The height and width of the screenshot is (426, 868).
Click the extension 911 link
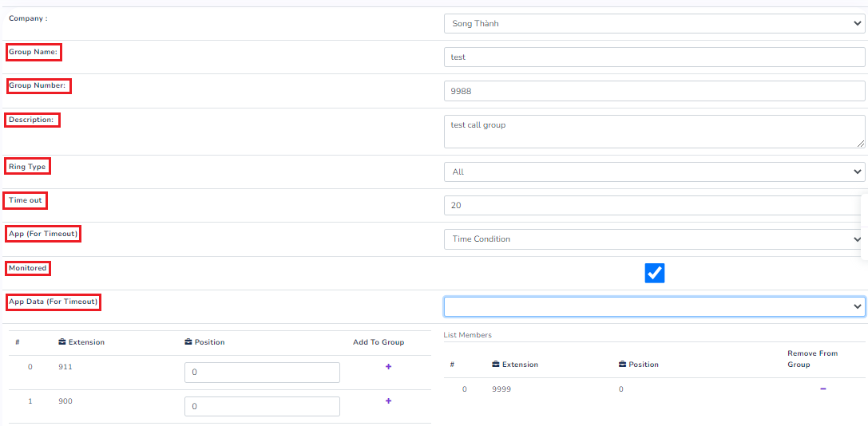tap(65, 367)
